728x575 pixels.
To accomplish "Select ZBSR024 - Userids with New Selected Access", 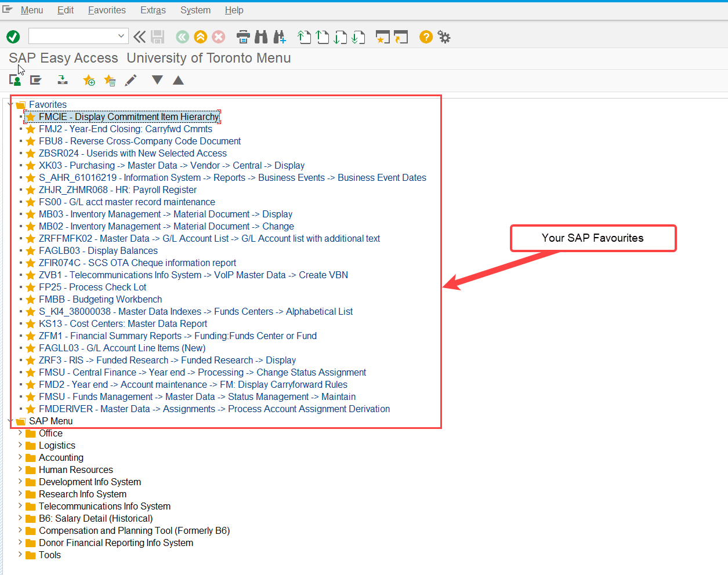I will click(133, 153).
